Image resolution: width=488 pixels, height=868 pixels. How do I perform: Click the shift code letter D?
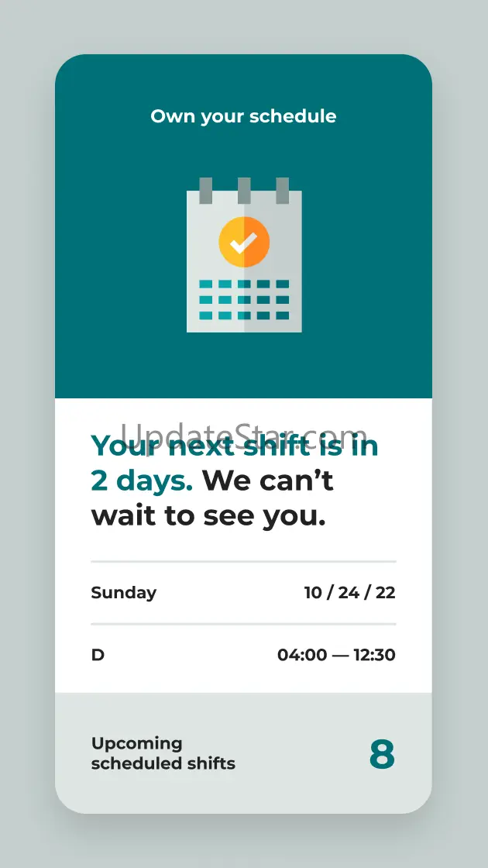point(98,655)
